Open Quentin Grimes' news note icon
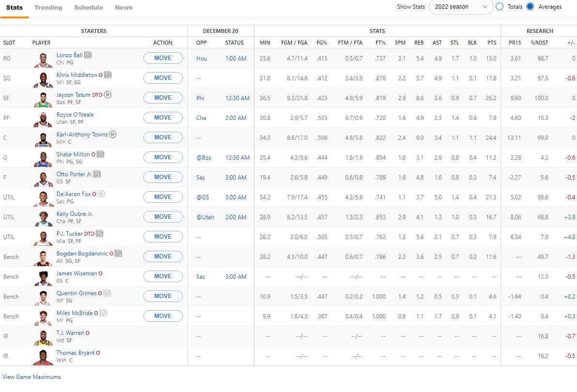Screen dimensions: 577x392 107,293
